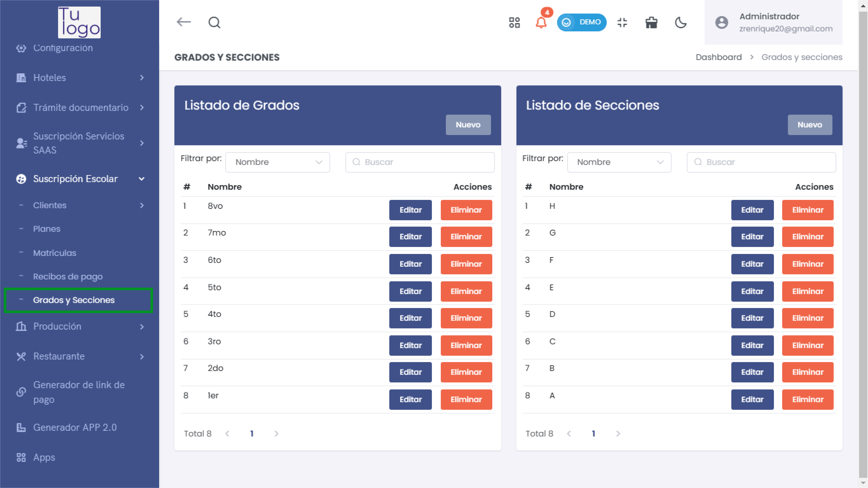Screen dimensions: 868x488
Task: Click Eliminar for section H
Action: [807, 210]
